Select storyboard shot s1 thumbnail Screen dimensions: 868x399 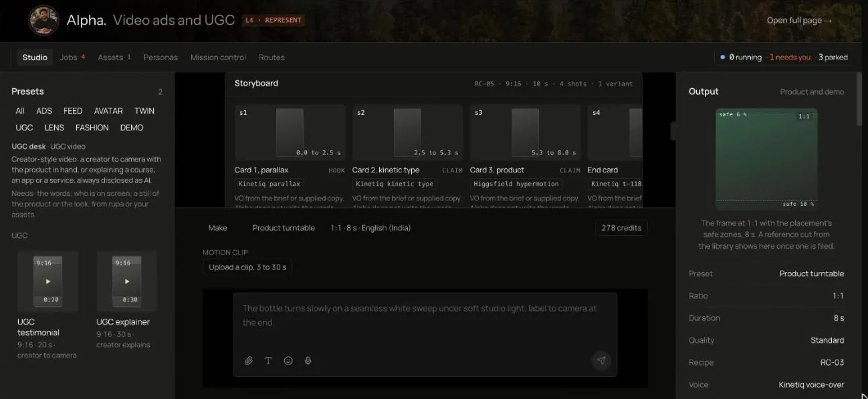coord(290,133)
